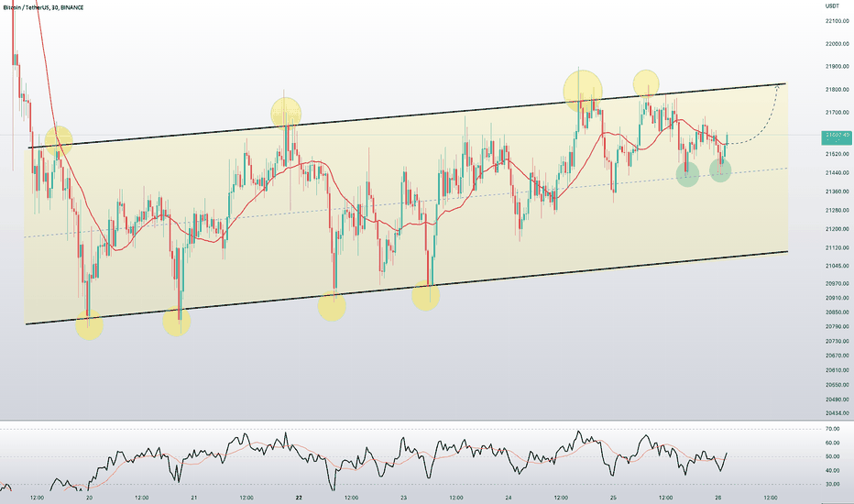
Task: Click the date label 26 on time axis
Action: pos(717,498)
